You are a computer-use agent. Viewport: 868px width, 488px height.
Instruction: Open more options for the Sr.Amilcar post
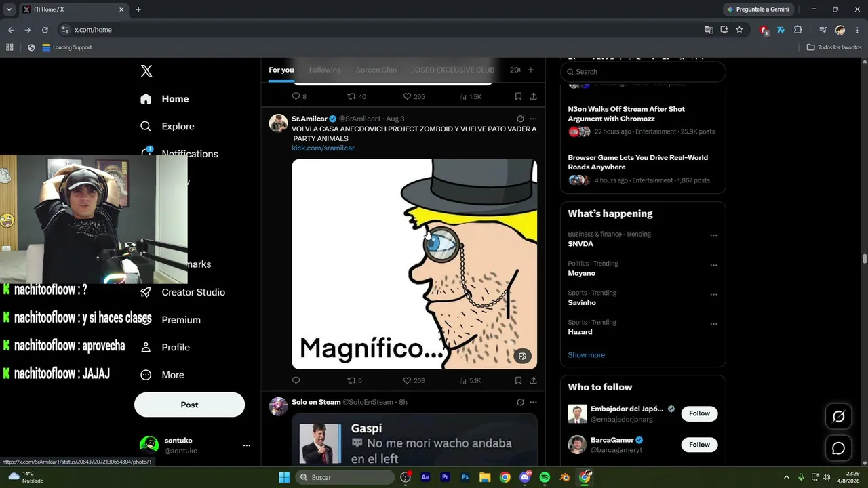pos(533,119)
